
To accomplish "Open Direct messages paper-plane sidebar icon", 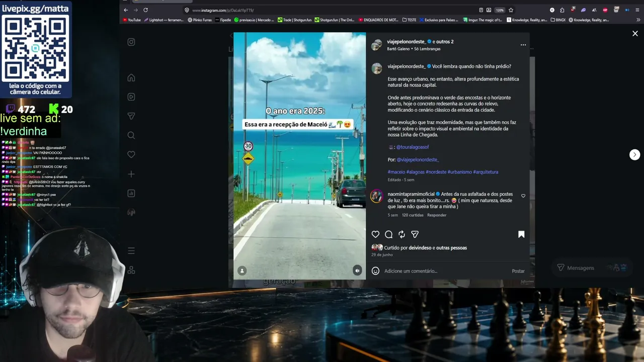I will pos(131,116).
